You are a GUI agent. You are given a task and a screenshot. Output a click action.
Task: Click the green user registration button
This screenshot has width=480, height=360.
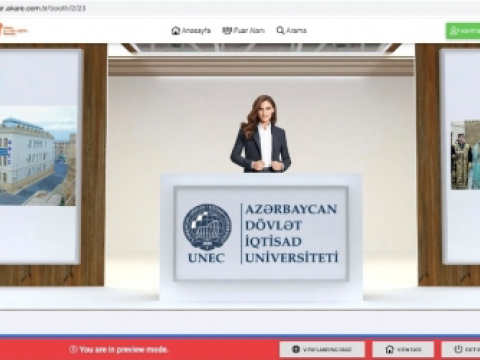463,31
